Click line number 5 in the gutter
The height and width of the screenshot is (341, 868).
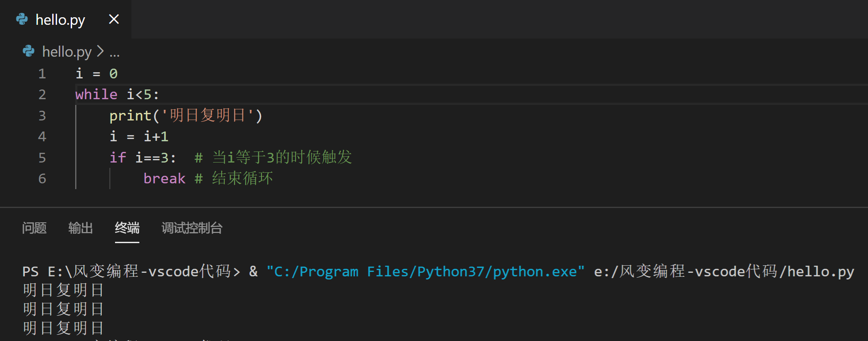click(x=42, y=158)
